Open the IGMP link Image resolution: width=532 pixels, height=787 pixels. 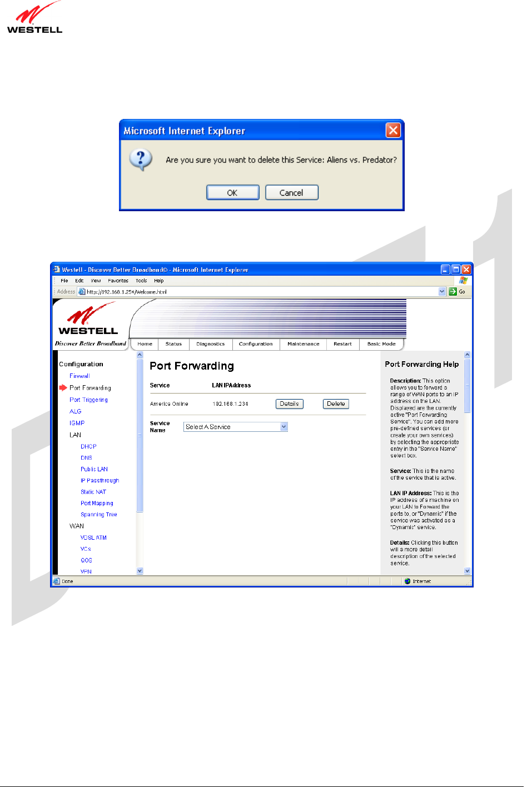[77, 423]
